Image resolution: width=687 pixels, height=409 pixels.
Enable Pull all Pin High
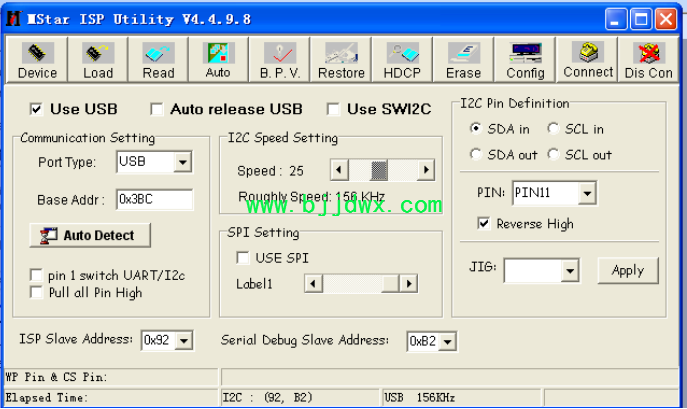click(36, 292)
